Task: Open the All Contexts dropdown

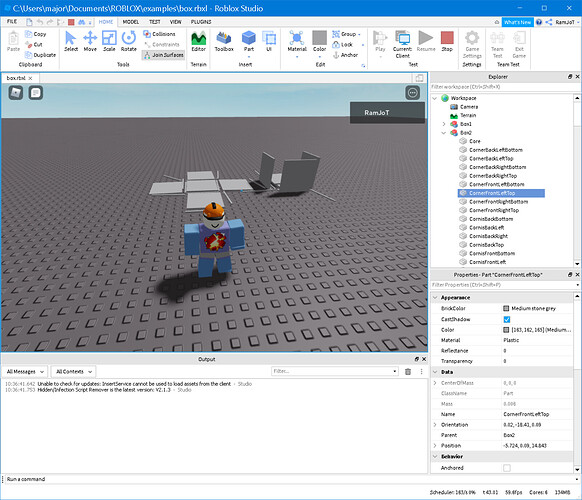Action: (x=73, y=372)
